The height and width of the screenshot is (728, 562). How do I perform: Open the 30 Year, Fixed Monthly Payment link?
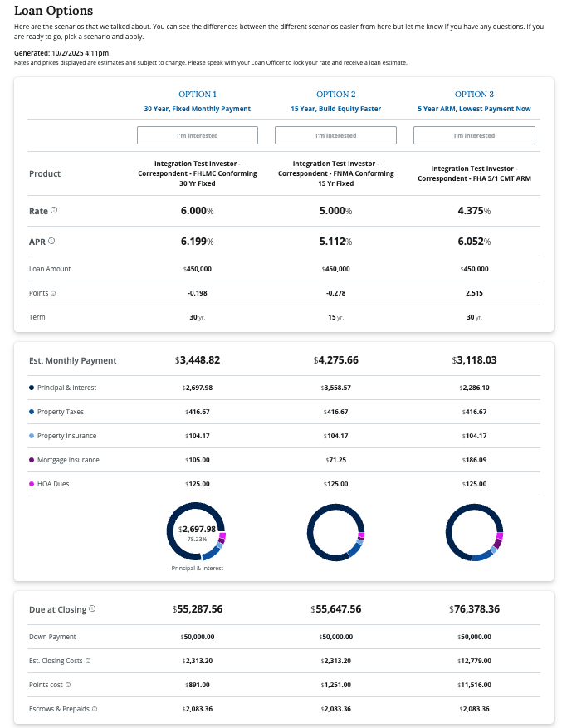[197, 109]
